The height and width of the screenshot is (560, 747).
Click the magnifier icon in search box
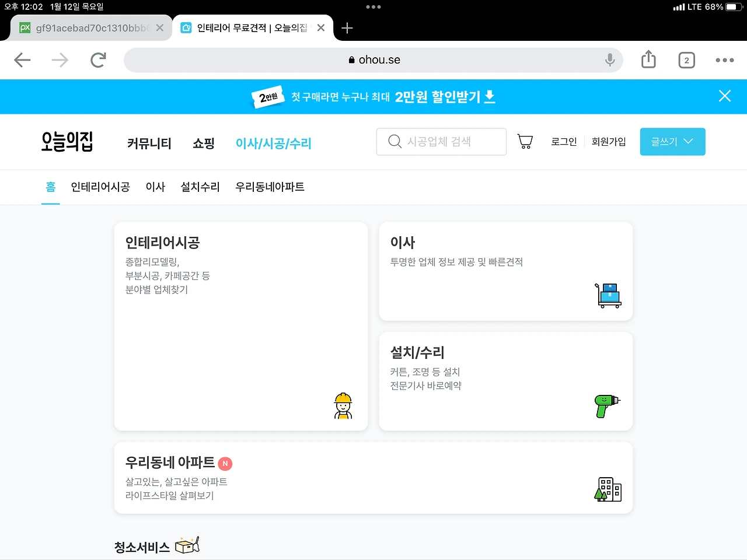point(395,142)
